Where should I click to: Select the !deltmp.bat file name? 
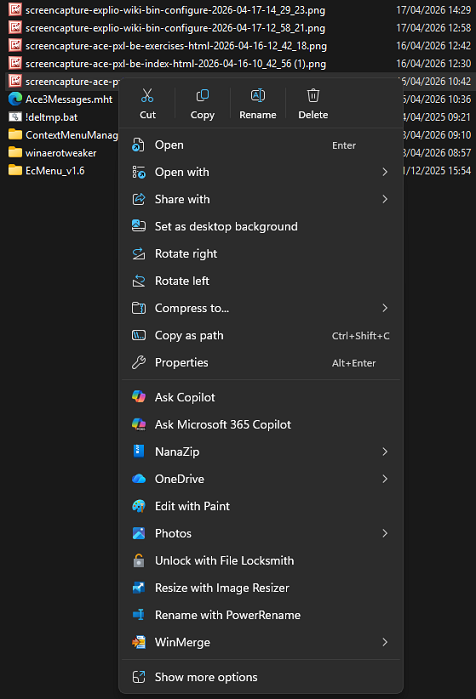(x=51, y=117)
